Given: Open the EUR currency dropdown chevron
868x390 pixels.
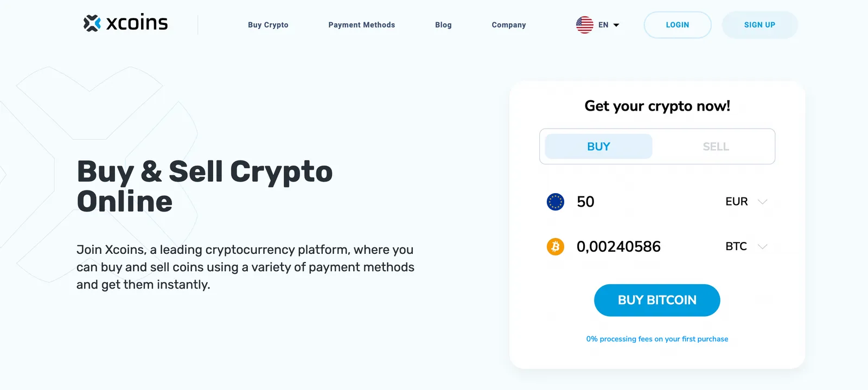Looking at the screenshot, I should (x=762, y=202).
